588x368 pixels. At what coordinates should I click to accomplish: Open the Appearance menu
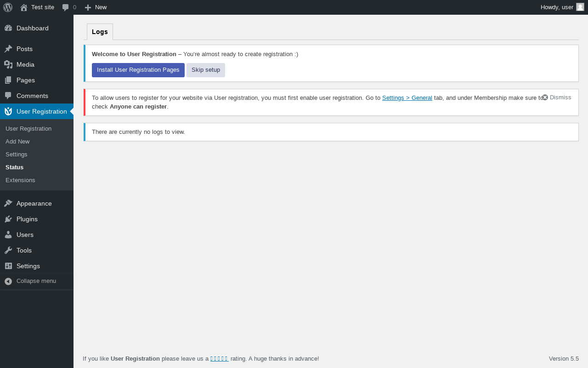tap(34, 203)
